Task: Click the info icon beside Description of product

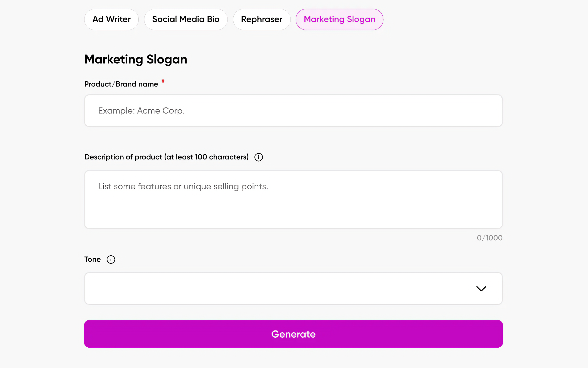Action: (x=258, y=157)
